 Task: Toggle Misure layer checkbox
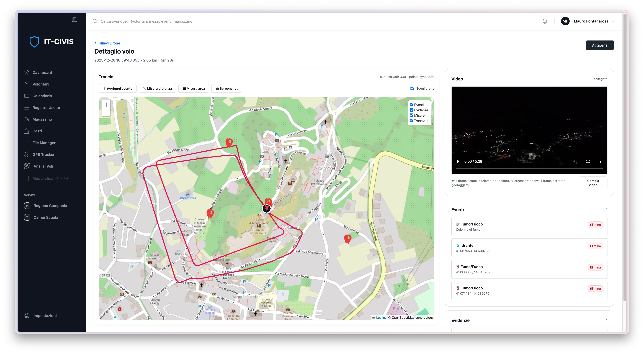412,115
